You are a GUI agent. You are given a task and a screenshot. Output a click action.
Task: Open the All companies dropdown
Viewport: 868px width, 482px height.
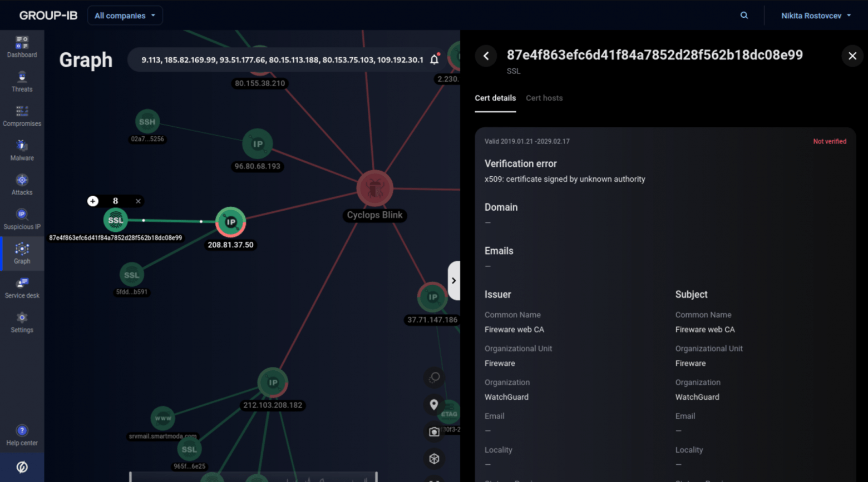coord(125,16)
